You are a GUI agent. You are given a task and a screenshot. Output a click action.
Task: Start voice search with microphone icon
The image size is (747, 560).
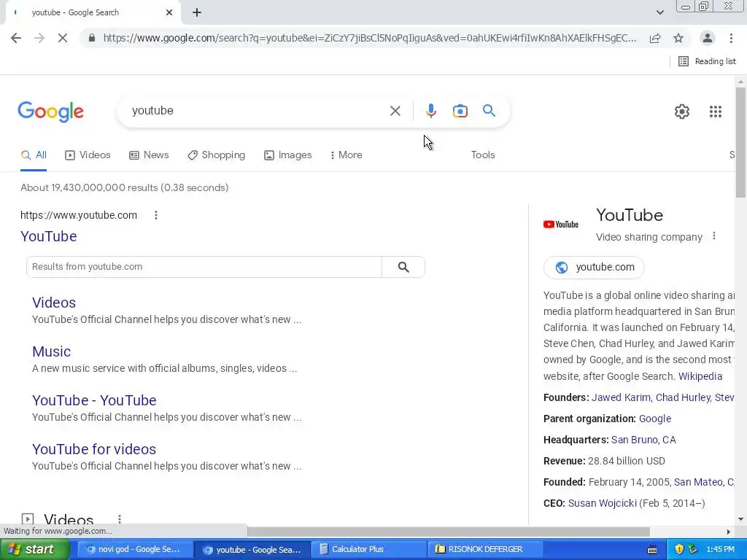click(430, 111)
